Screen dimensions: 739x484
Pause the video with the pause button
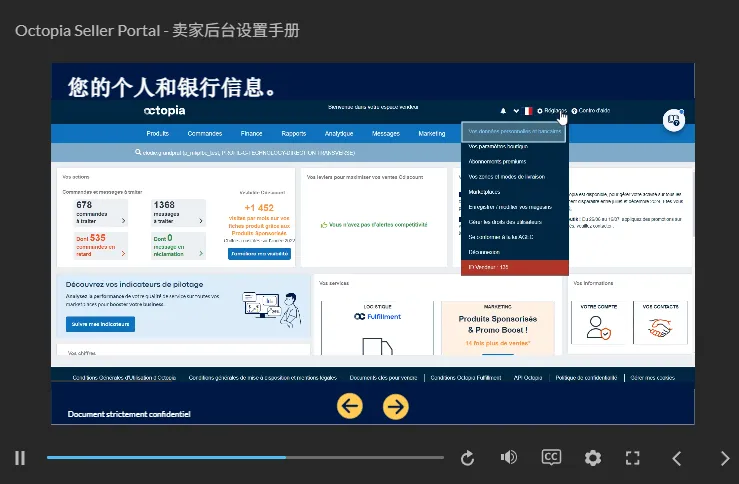(x=20, y=458)
